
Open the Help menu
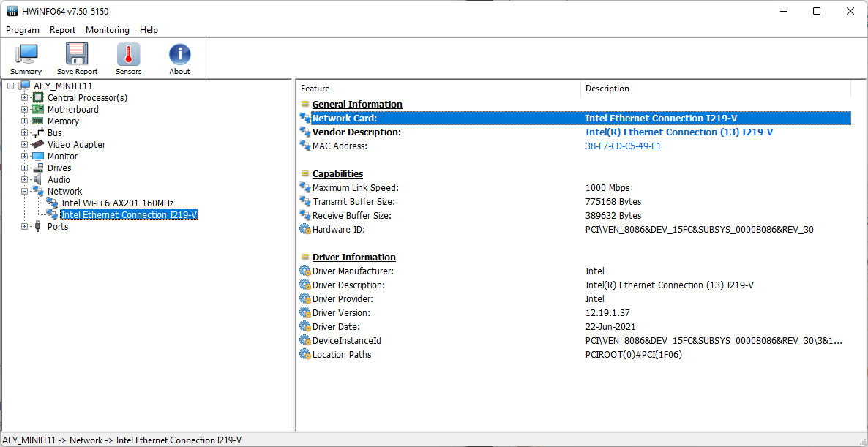click(x=149, y=30)
